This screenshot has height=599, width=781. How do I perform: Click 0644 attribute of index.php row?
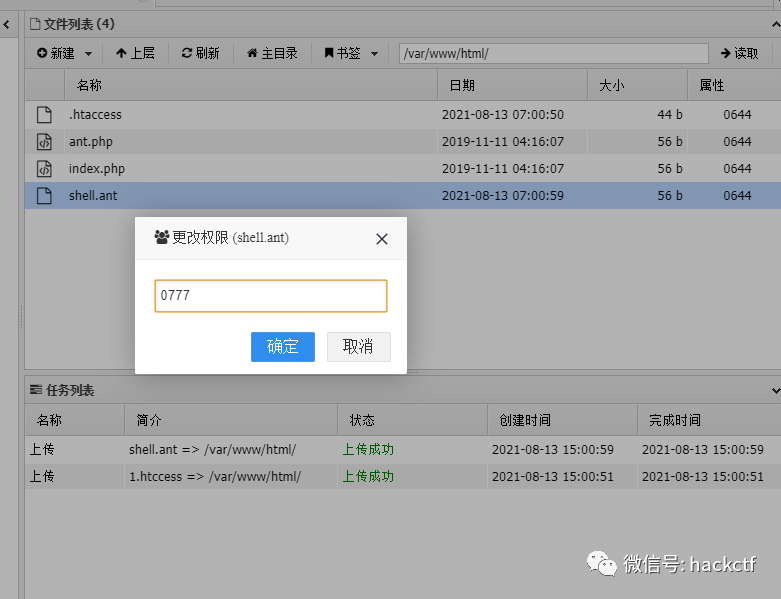click(x=737, y=168)
